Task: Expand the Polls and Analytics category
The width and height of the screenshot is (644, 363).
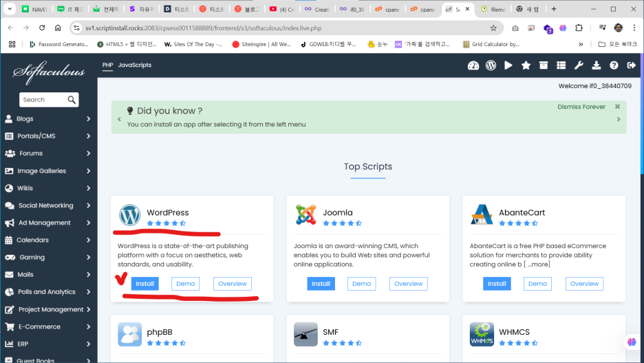Action: click(48, 291)
